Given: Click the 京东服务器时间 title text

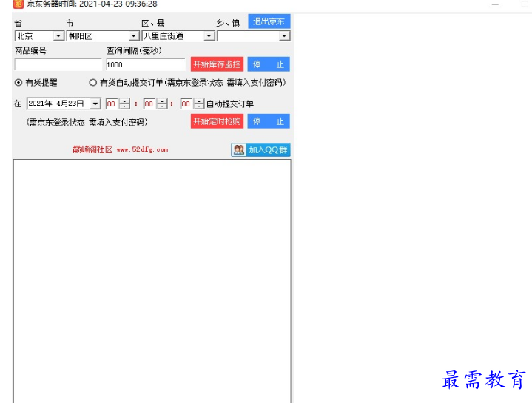Looking at the screenshot, I should [92, 4].
